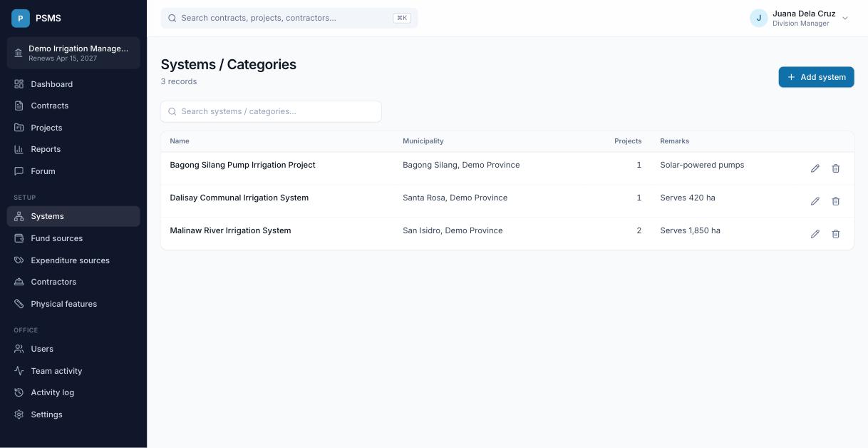Screen dimensions: 868x448
Task: Delete Dalisay Communal Irrigation System row
Action: tap(836, 201)
